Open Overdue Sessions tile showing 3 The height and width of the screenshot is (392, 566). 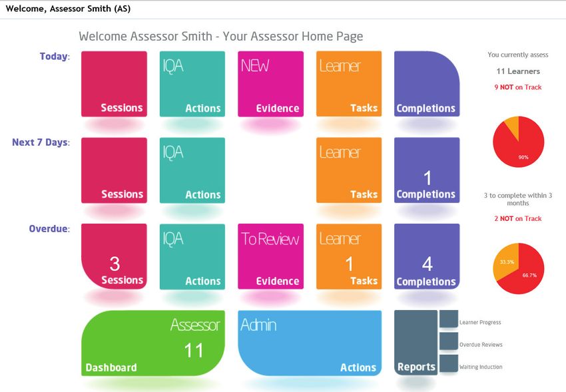click(114, 256)
